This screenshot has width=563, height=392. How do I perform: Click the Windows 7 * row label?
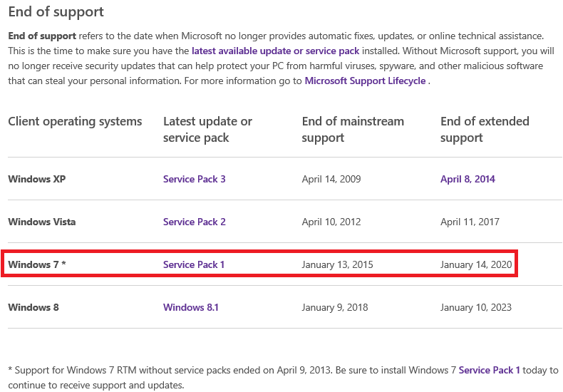coord(37,264)
